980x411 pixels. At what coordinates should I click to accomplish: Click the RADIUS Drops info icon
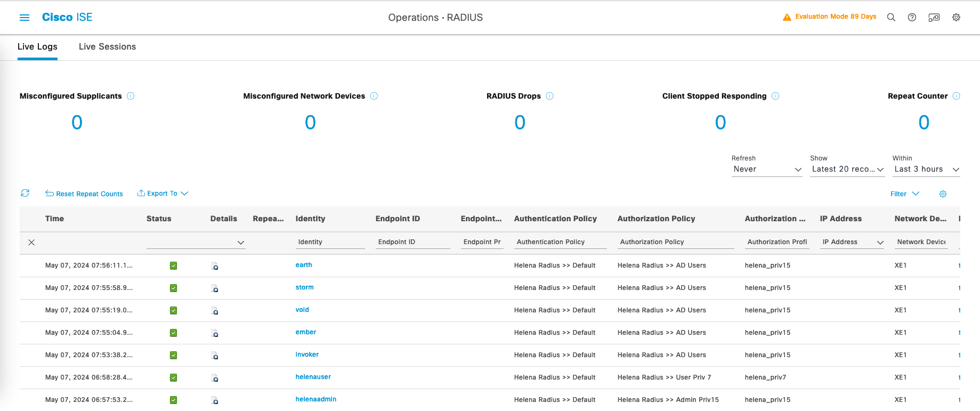(549, 96)
